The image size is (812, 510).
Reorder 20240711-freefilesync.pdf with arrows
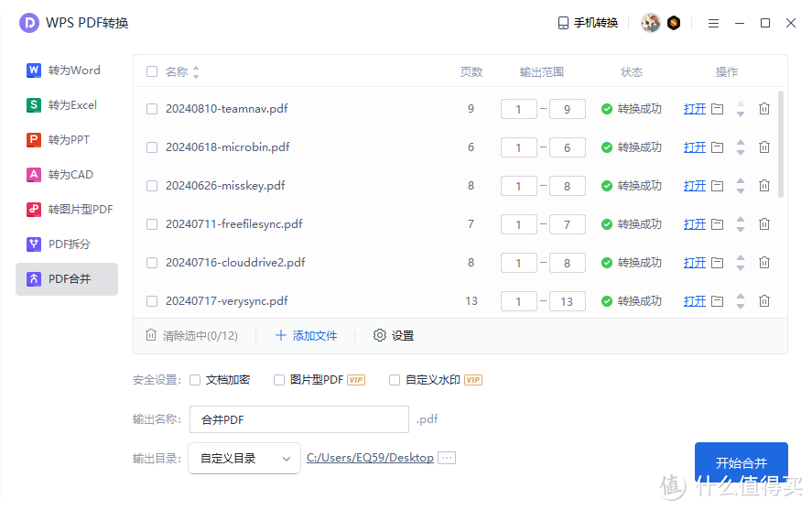[741, 224]
